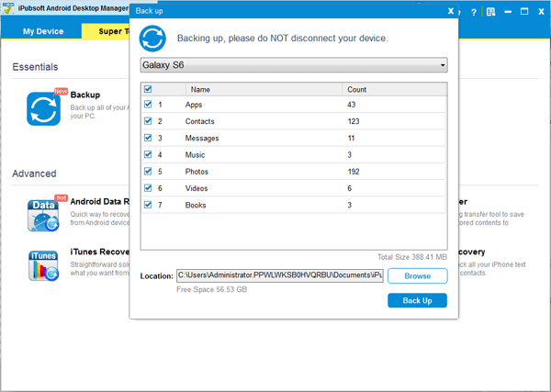Click the Android Data Recovery icon
This screenshot has width=551, height=392.
click(44, 214)
